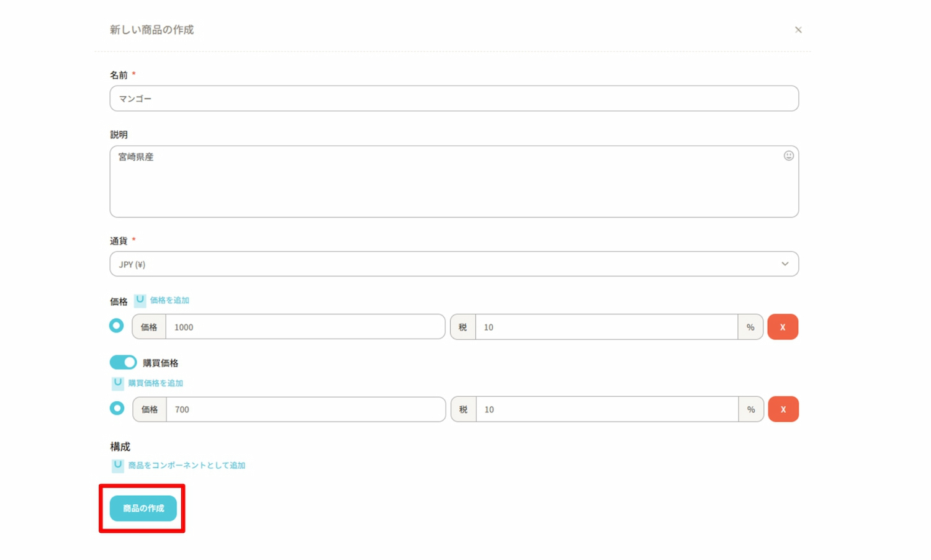Open the 通貨 currency dropdown
Image resolution: width=931 pixels, height=560 pixels.
click(x=454, y=264)
